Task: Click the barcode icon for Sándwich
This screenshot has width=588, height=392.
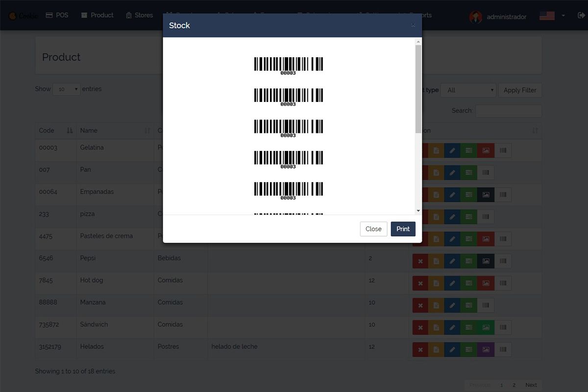Action: click(503, 327)
